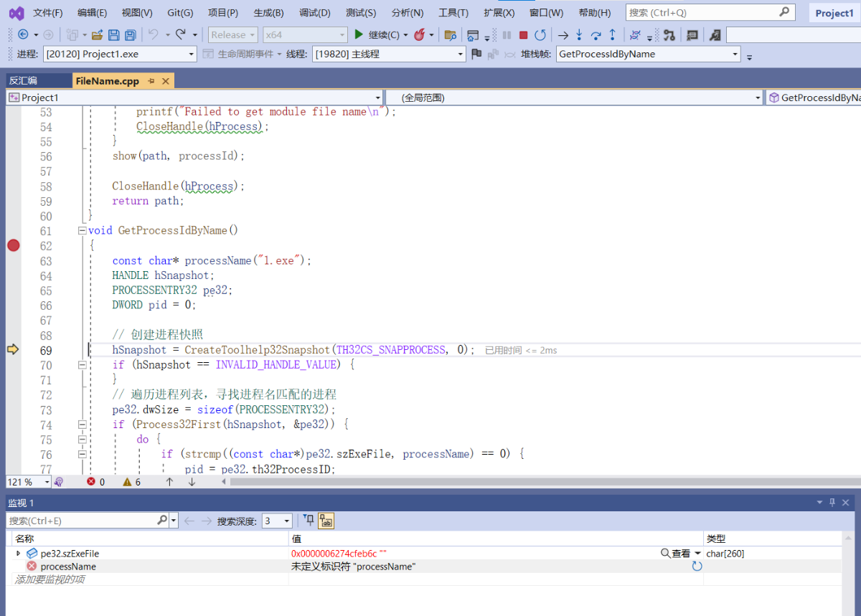Click the navigate backward arrow icon
The image size is (861, 616).
[x=23, y=34]
